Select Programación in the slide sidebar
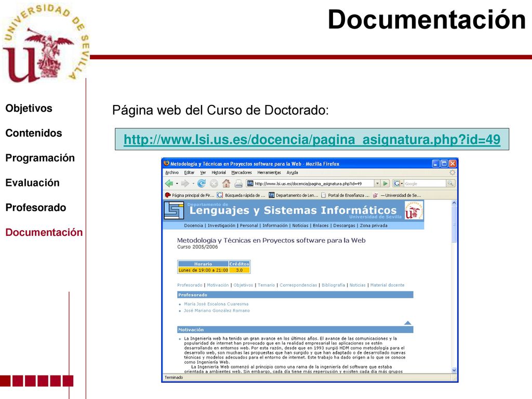Screen dimensions: 532x399 click(x=40, y=158)
